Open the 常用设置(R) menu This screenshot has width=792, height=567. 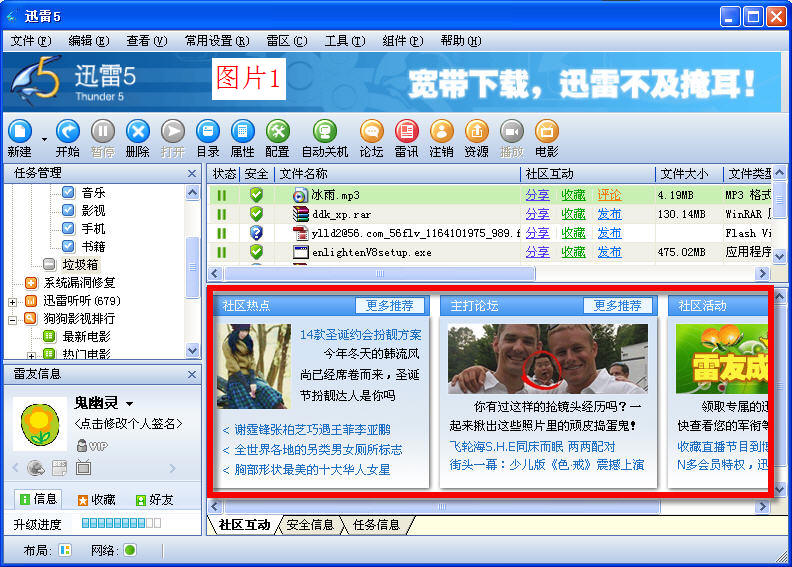[217, 40]
